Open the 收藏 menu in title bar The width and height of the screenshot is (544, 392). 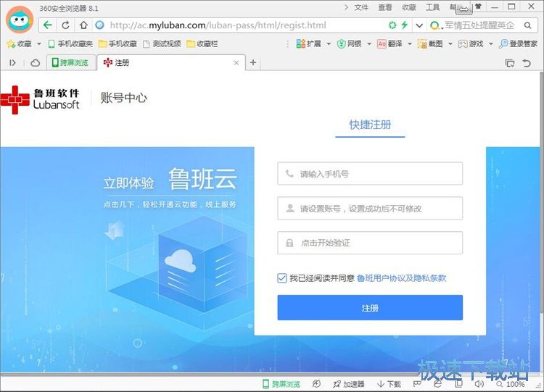tap(409, 7)
